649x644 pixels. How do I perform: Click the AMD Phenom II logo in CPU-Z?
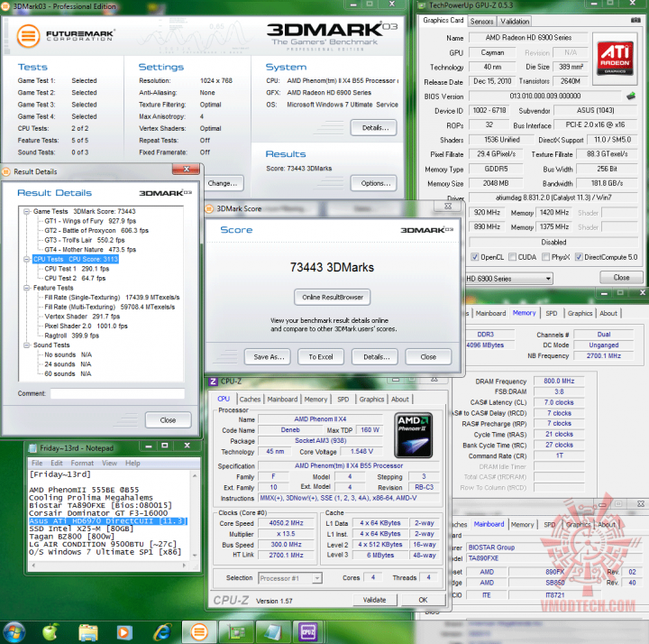click(x=413, y=435)
